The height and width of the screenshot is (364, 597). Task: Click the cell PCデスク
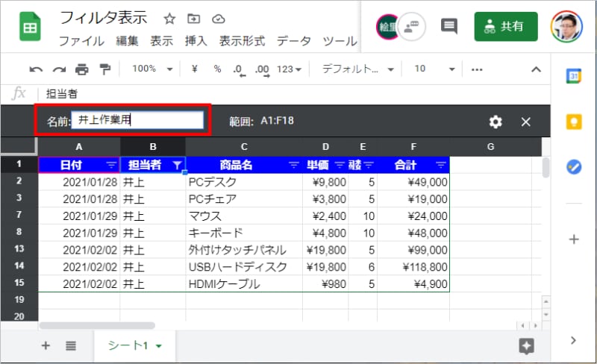(244, 182)
